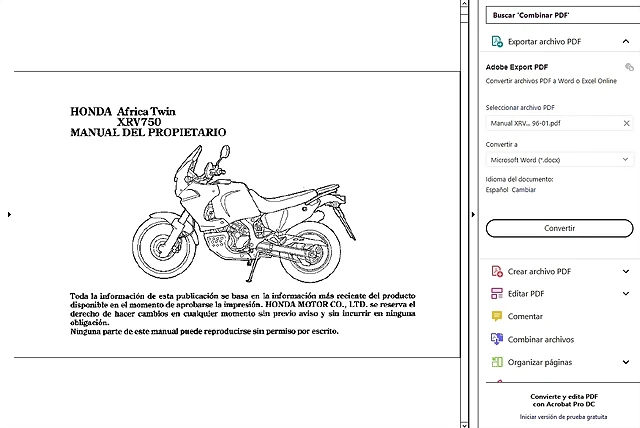
Task: Click the Cambiar language link
Action: tap(524, 190)
